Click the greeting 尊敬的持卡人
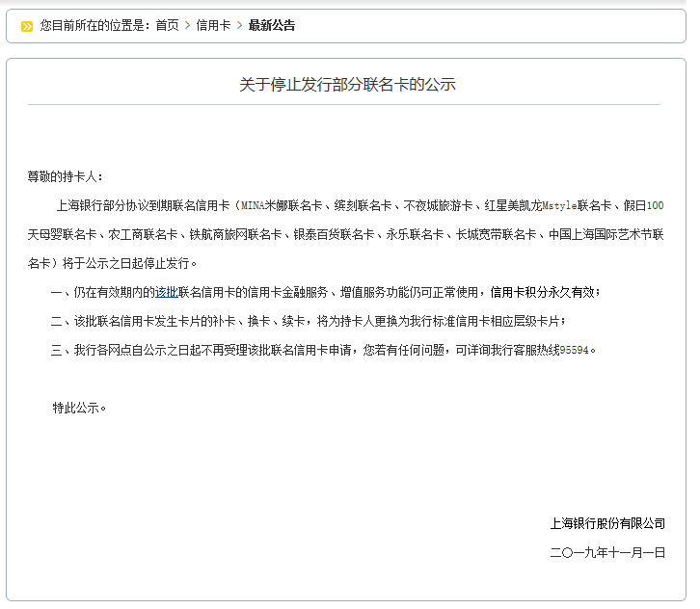The image size is (700, 609). 62,176
